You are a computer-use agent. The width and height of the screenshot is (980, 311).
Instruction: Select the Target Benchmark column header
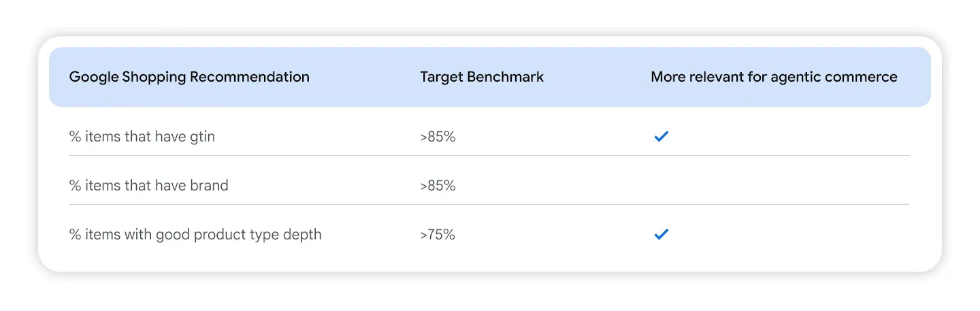point(482,77)
